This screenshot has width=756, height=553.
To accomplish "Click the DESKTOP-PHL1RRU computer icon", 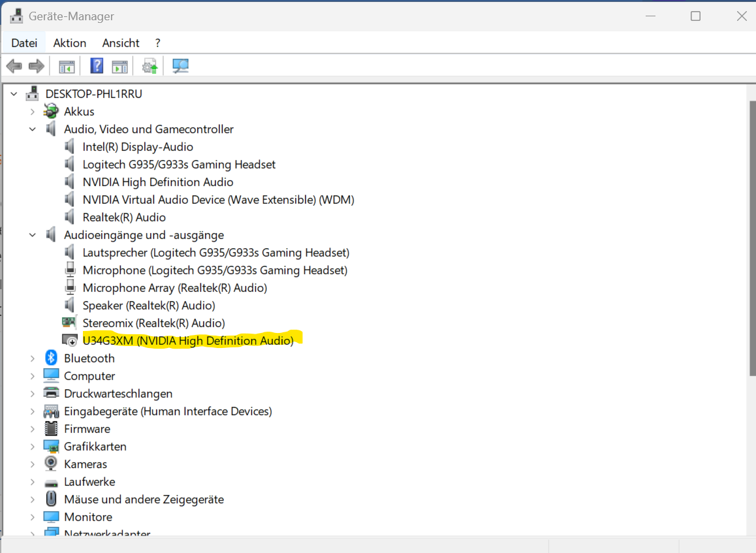I will [32, 93].
